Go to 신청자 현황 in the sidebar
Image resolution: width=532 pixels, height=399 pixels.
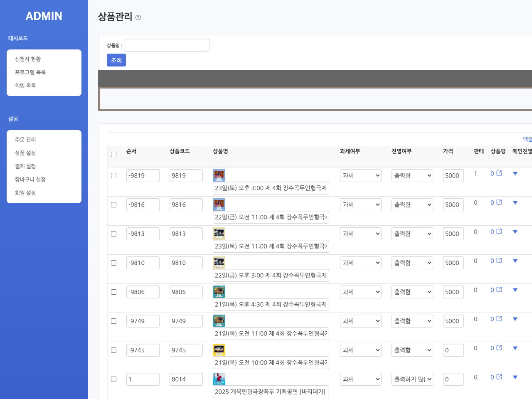pyautogui.click(x=28, y=59)
